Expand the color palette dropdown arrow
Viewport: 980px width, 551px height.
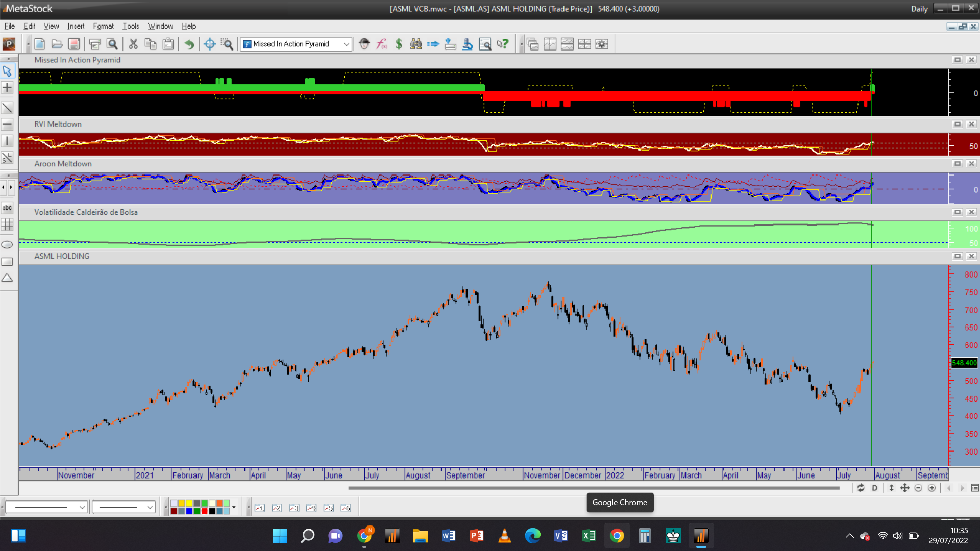point(234,507)
